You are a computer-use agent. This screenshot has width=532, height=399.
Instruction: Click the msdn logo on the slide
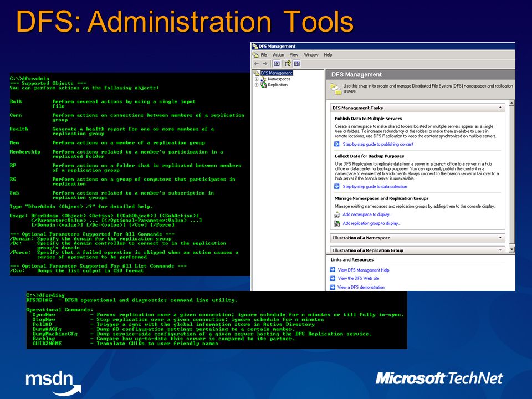[53, 383]
